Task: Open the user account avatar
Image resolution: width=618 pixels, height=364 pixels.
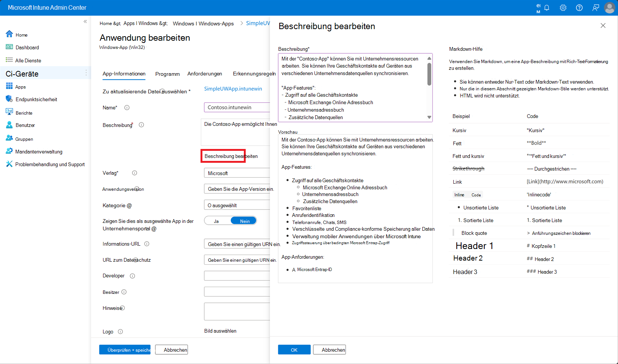Action: tap(609, 8)
